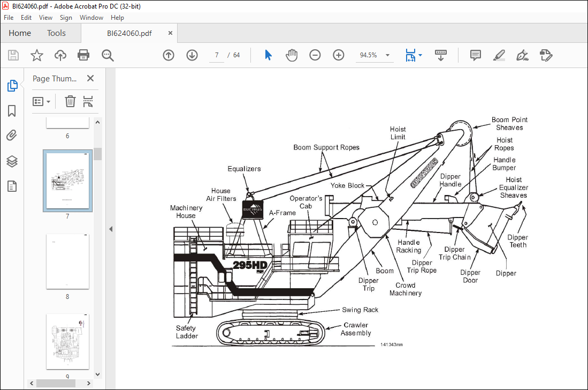
Task: Open the document content pane icon below Layers
Action: tap(12, 186)
